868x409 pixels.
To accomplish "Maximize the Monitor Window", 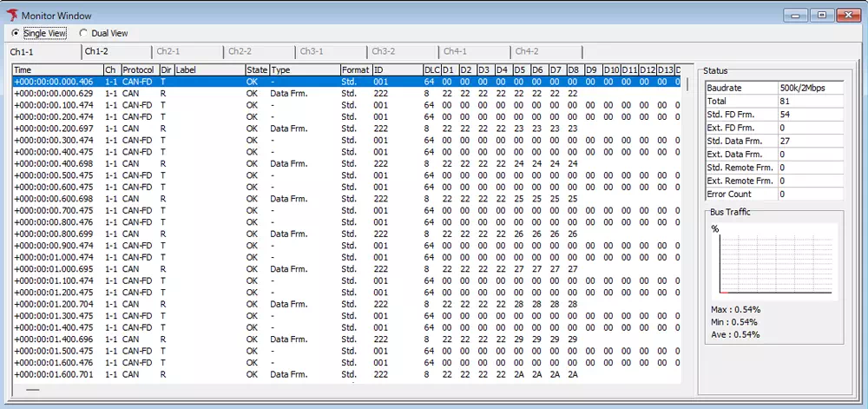I will 821,15.
